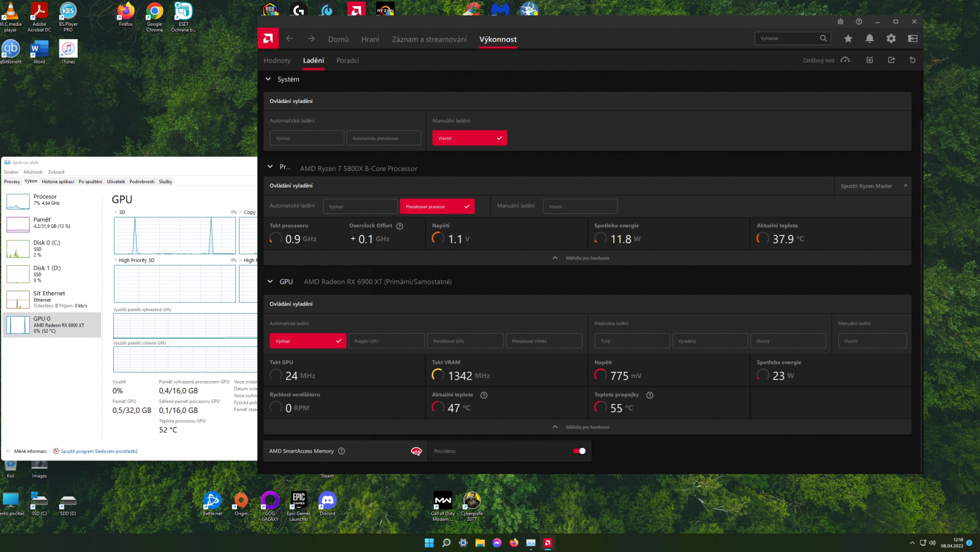Screen dimensions: 980x552
Task: Click the export tuning profile icon
Action: pos(891,60)
